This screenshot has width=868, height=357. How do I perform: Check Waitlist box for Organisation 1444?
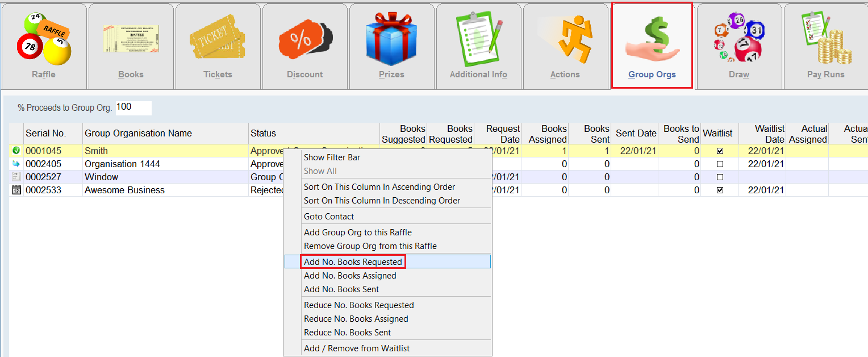(x=720, y=164)
